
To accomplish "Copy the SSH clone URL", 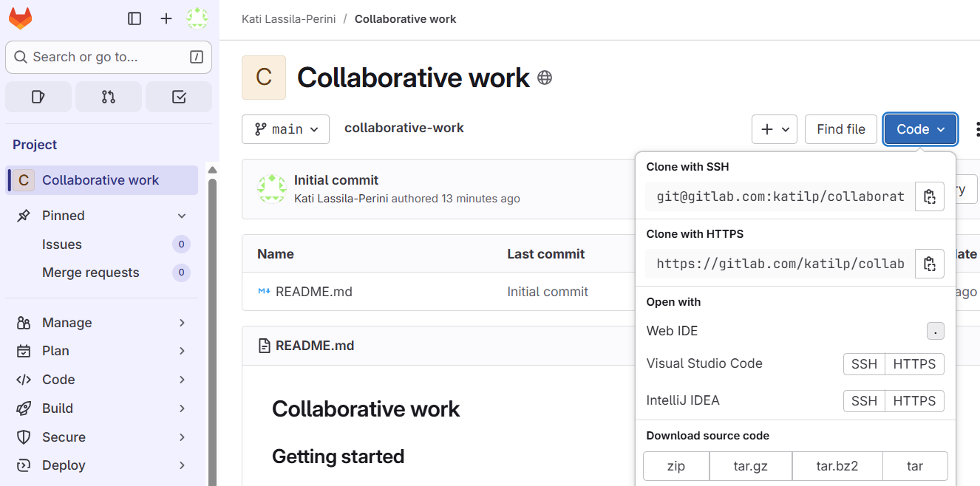I will (930, 196).
